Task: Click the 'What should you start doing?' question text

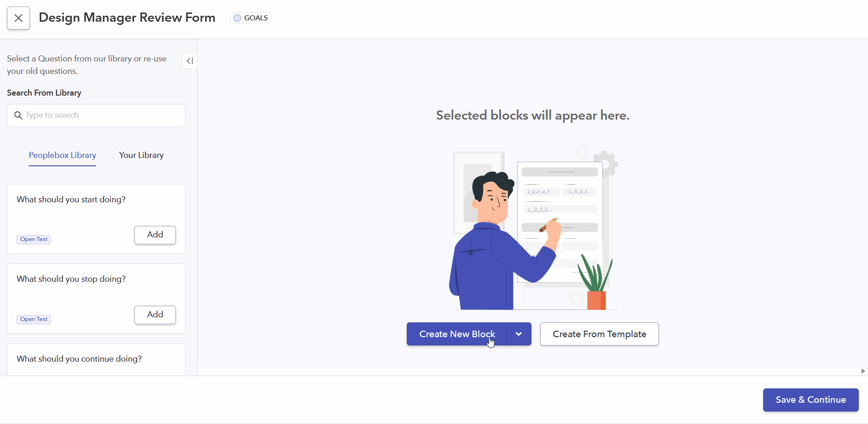Action: click(71, 199)
